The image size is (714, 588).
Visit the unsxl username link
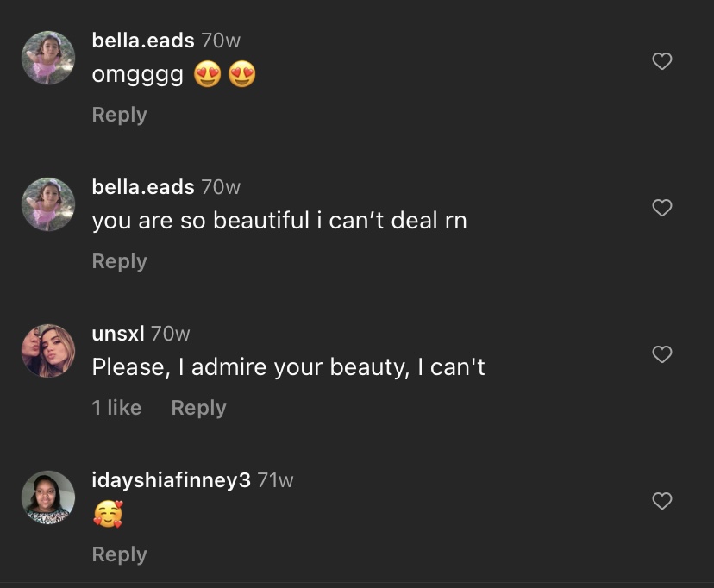click(118, 333)
